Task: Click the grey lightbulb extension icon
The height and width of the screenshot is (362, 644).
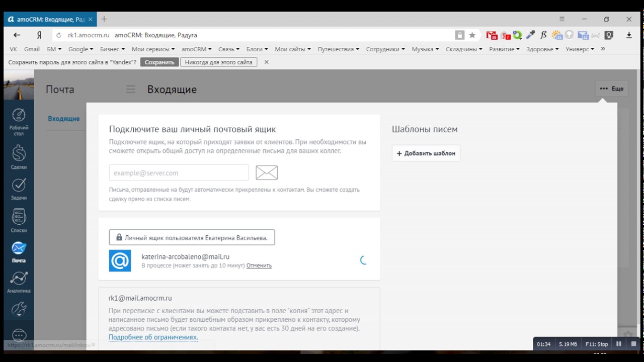Action: [569, 35]
